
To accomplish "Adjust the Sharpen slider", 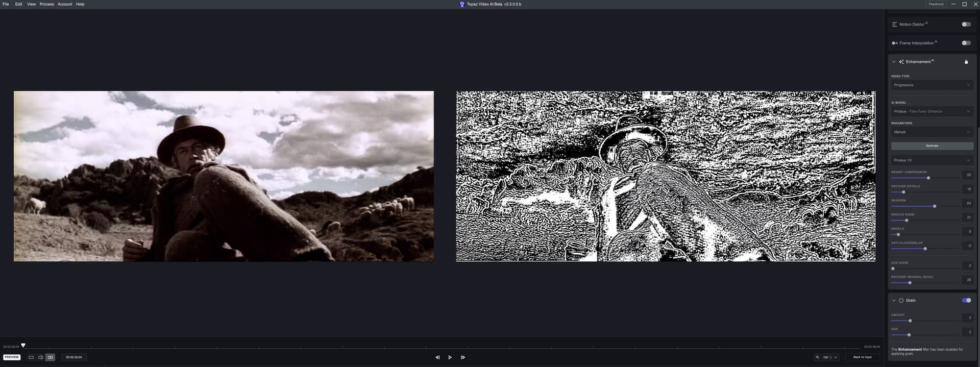I will (935, 206).
